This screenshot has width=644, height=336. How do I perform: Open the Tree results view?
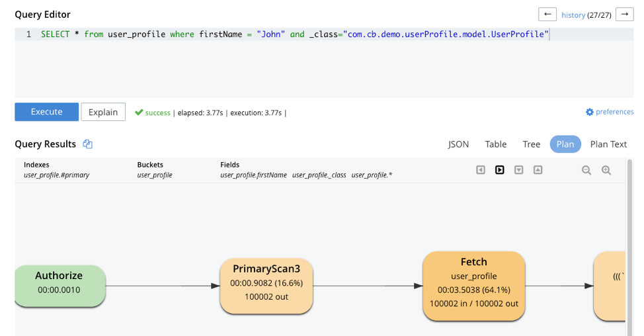click(532, 144)
